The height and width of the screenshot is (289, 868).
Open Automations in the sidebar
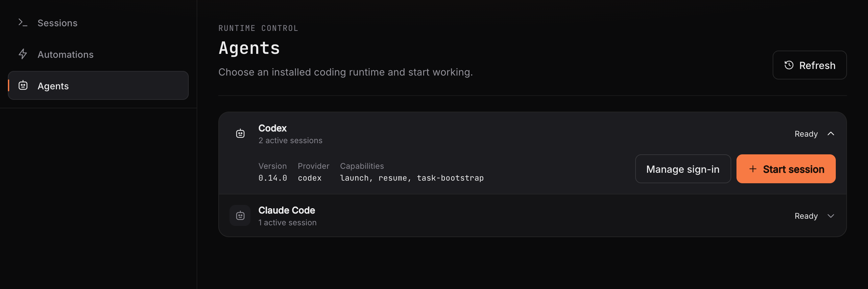tap(98, 55)
